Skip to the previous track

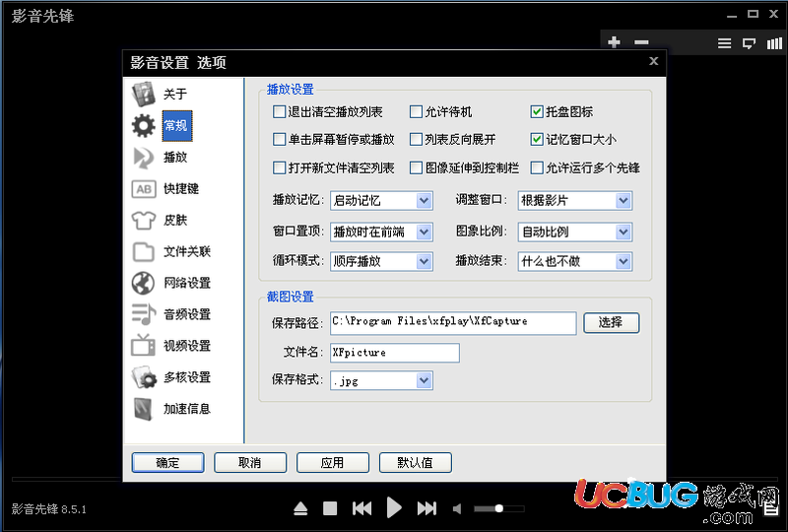[x=361, y=508]
